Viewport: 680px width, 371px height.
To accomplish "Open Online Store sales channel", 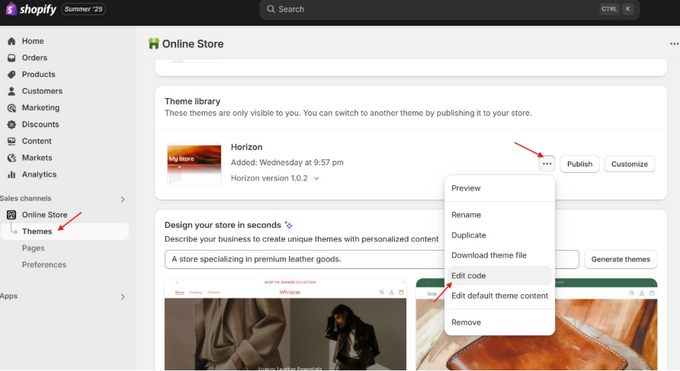I will (x=45, y=215).
